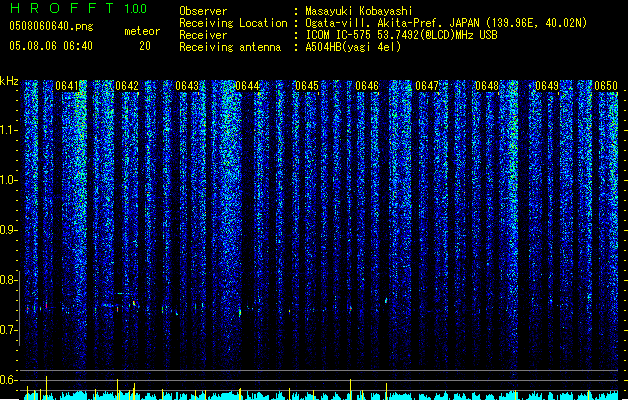The height and width of the screenshot is (400, 629).
Task: Click the kHz axis unit label
Action: click(9, 81)
